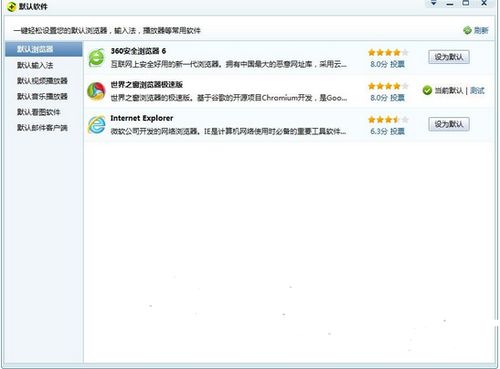The height and width of the screenshot is (369, 500).
Task: Set 360安全浏览器 6 as default
Action: [449, 57]
